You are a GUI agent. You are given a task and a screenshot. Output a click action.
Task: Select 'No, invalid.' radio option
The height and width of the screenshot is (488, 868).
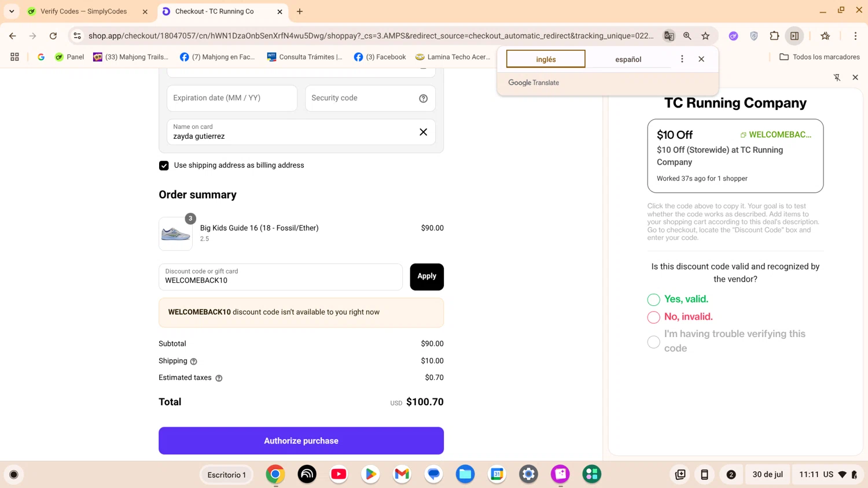(653, 317)
